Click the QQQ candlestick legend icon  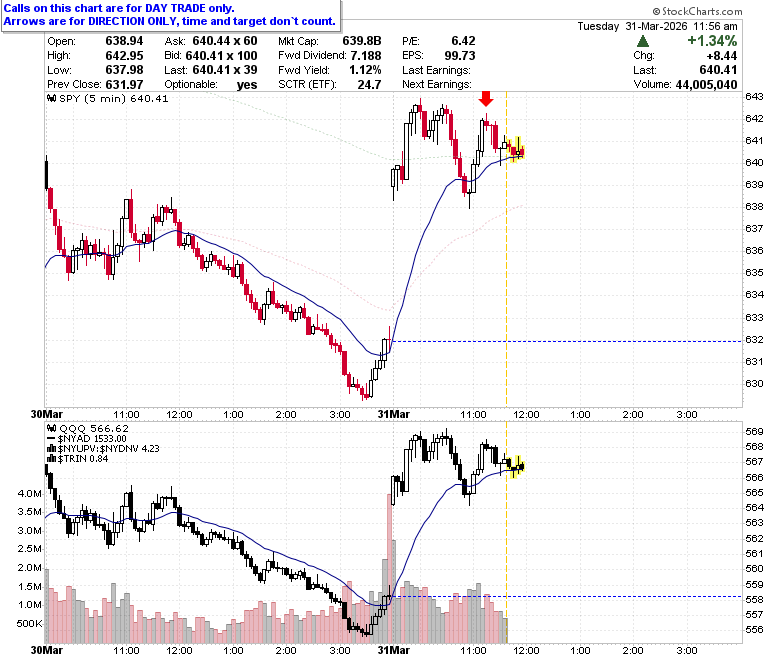point(52,428)
